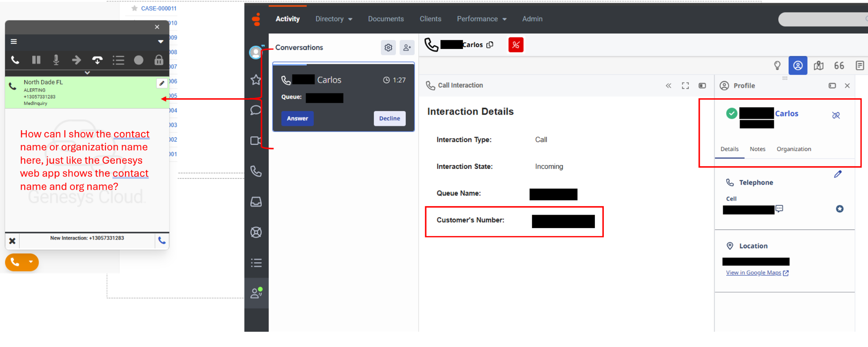Viewport: 868px width, 347px height.
Task: Click the disconnect handset icon in softphone toolbar
Action: tap(97, 60)
